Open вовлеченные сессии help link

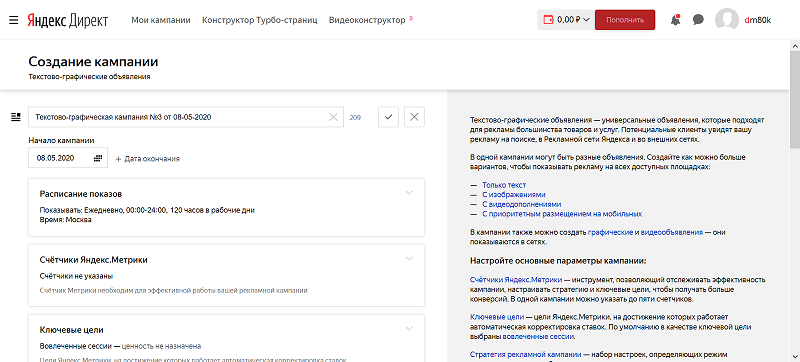(x=538, y=337)
